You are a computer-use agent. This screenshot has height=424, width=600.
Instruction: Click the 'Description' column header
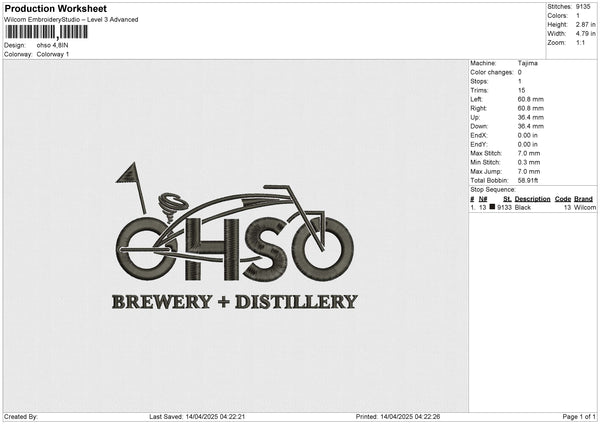click(532, 199)
